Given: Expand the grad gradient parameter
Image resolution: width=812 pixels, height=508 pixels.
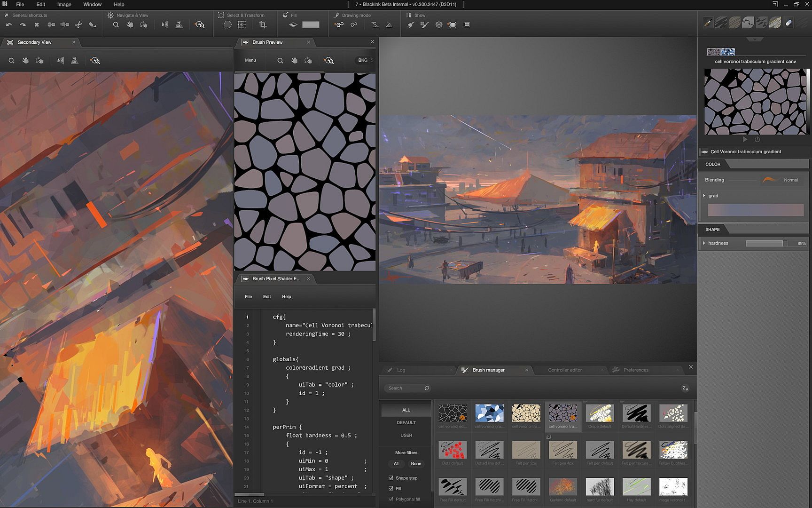Looking at the screenshot, I should (x=704, y=196).
